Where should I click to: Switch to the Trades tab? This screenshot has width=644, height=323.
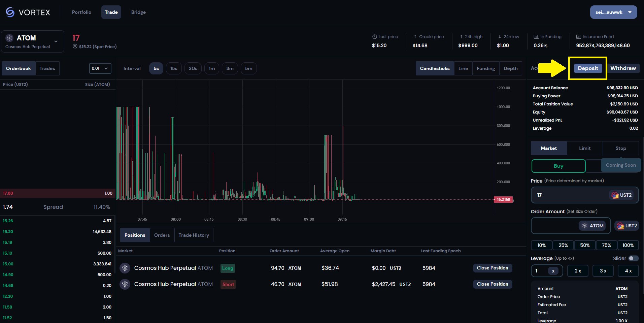click(x=47, y=68)
